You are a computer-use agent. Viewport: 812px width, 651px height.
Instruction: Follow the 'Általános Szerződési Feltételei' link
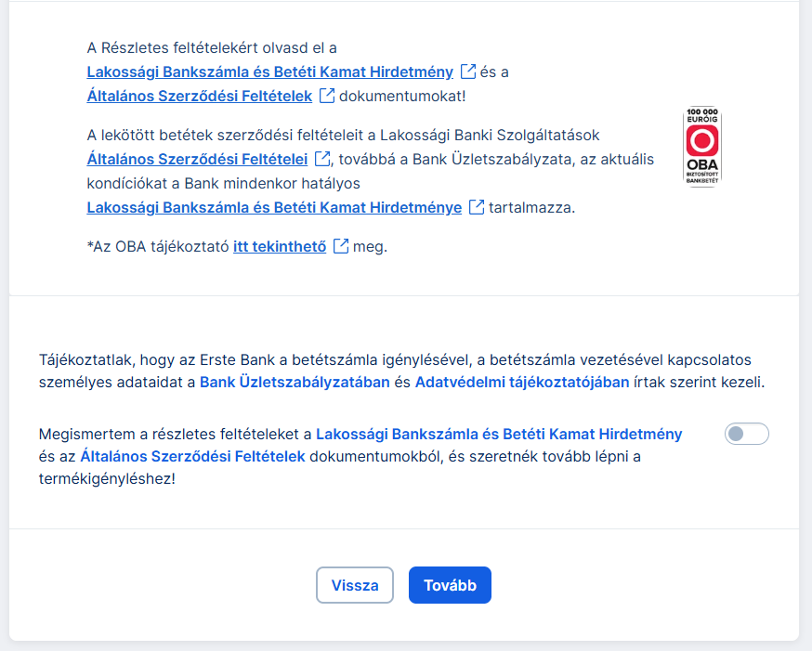197,159
